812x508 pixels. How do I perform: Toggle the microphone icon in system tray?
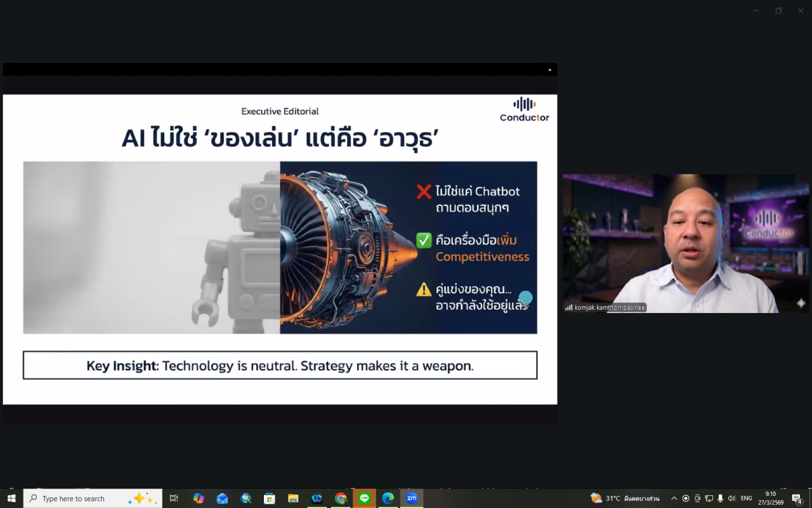point(720,498)
